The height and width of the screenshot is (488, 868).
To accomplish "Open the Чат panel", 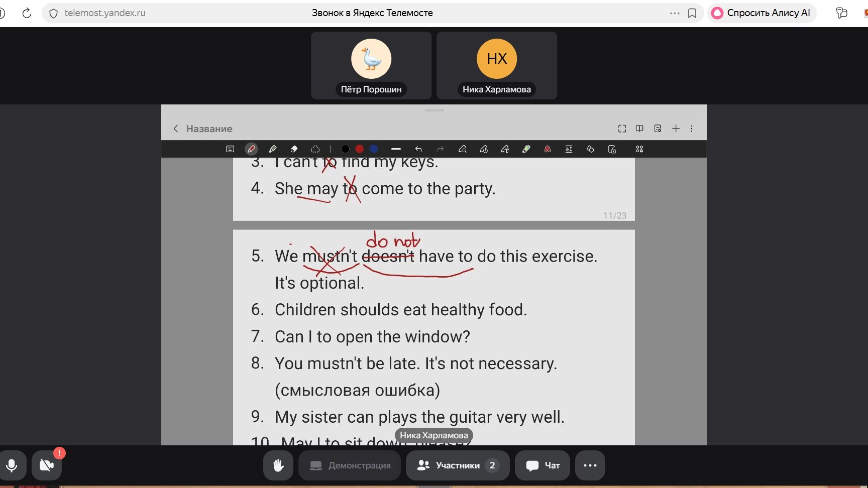I will pos(542,465).
